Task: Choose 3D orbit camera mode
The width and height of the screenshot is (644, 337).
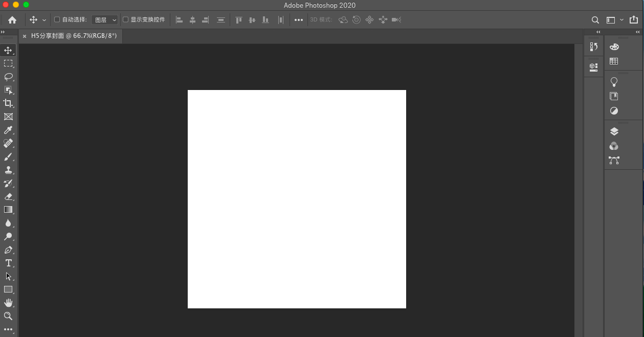Action: click(343, 20)
